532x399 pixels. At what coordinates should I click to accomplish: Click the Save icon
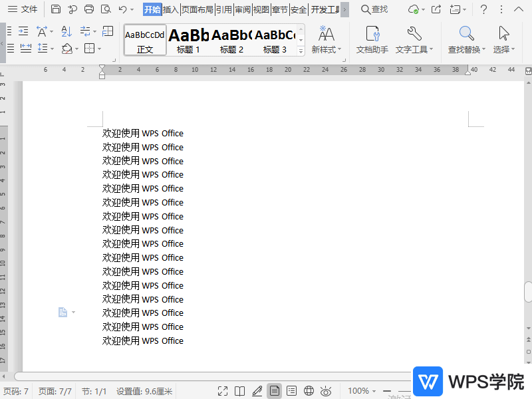coord(56,9)
